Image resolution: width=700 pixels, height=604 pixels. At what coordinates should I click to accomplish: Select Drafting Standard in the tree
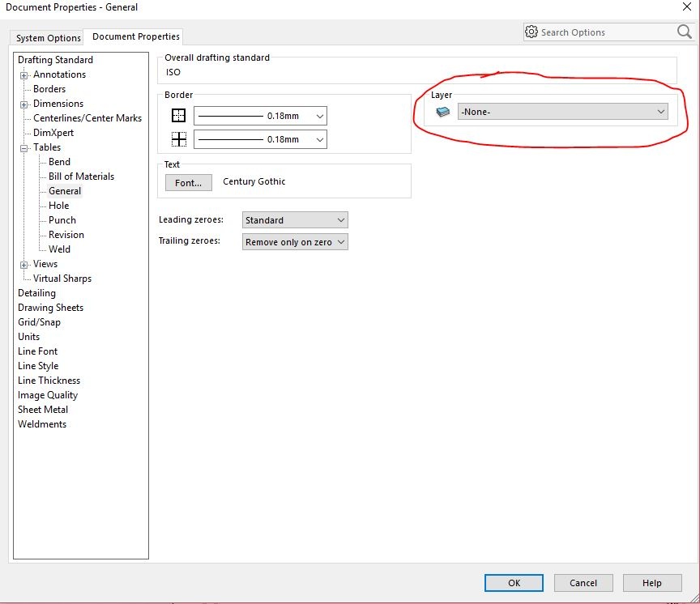click(55, 60)
